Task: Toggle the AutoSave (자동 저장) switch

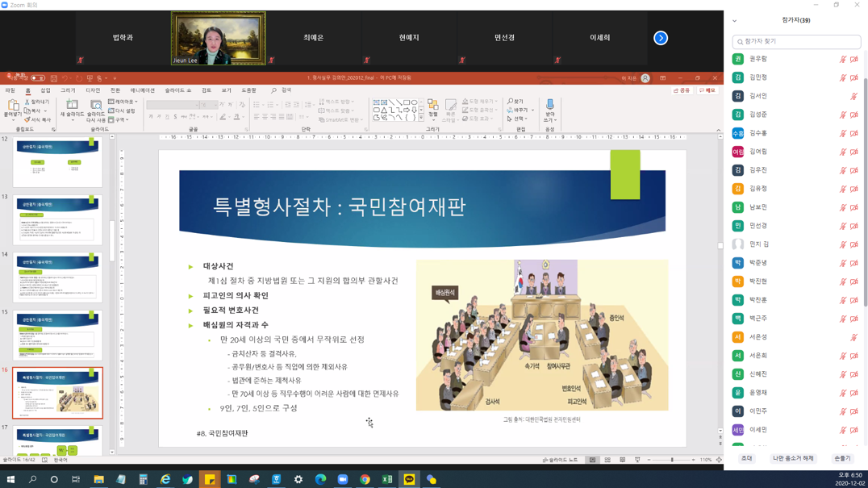Action: 38,78
